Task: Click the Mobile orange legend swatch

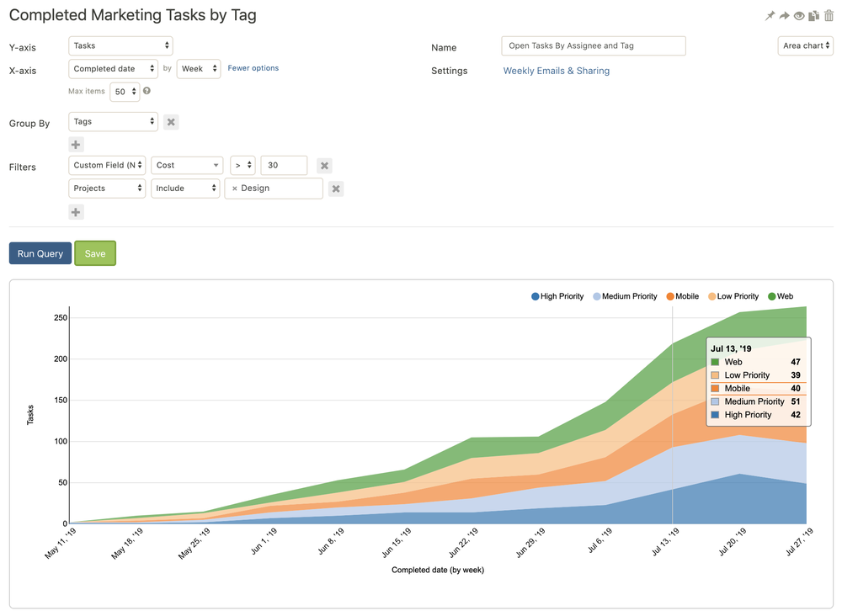Action: 670,296
